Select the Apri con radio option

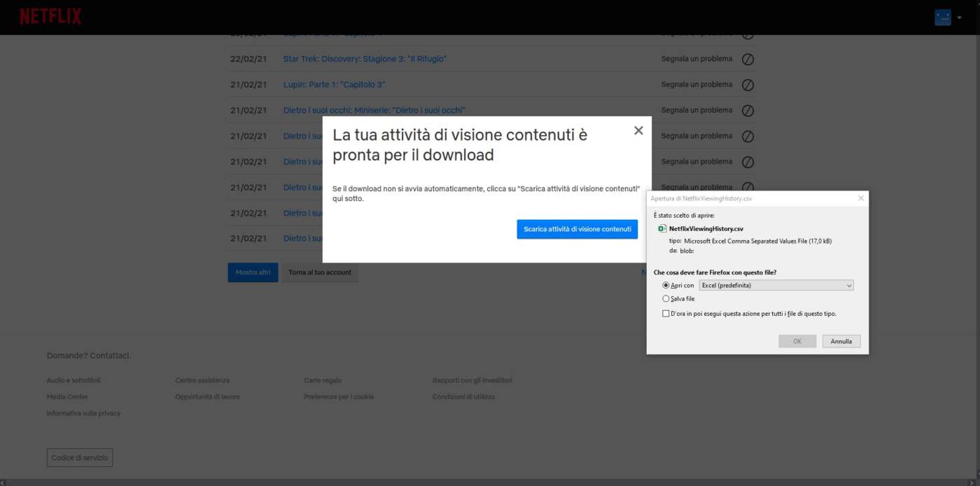click(x=666, y=286)
